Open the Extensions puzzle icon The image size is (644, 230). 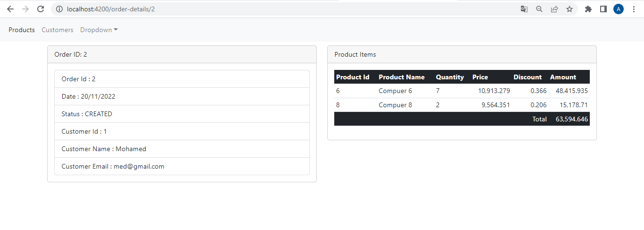[x=588, y=9]
